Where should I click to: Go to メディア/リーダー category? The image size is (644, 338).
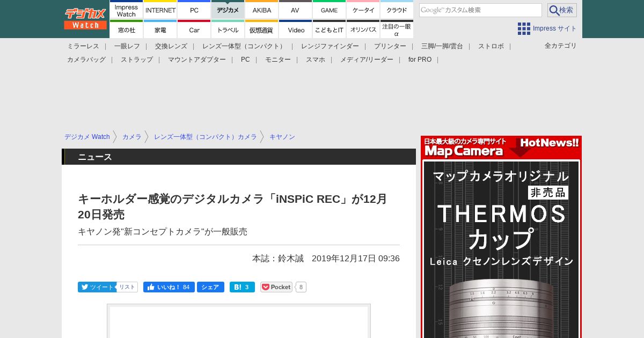tap(367, 60)
